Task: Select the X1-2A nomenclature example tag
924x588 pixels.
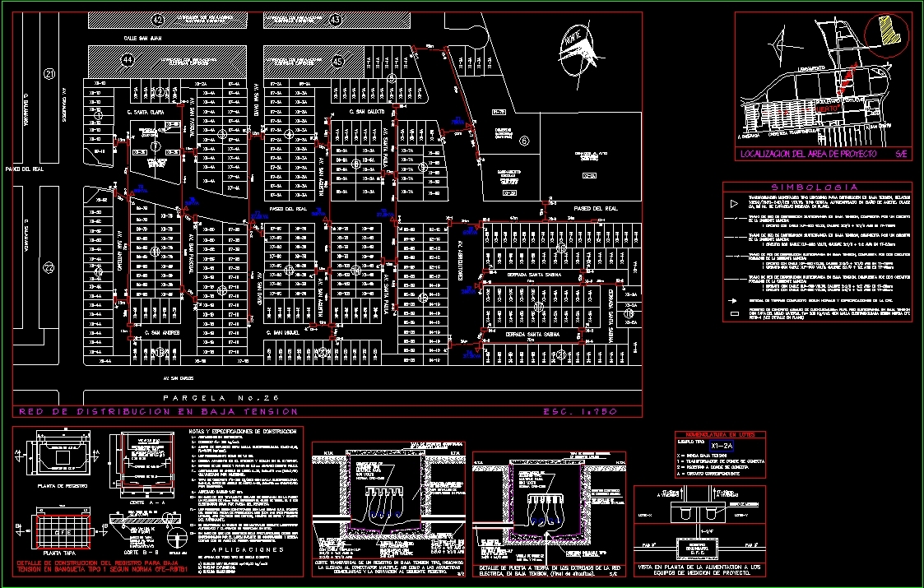Action: click(x=722, y=447)
